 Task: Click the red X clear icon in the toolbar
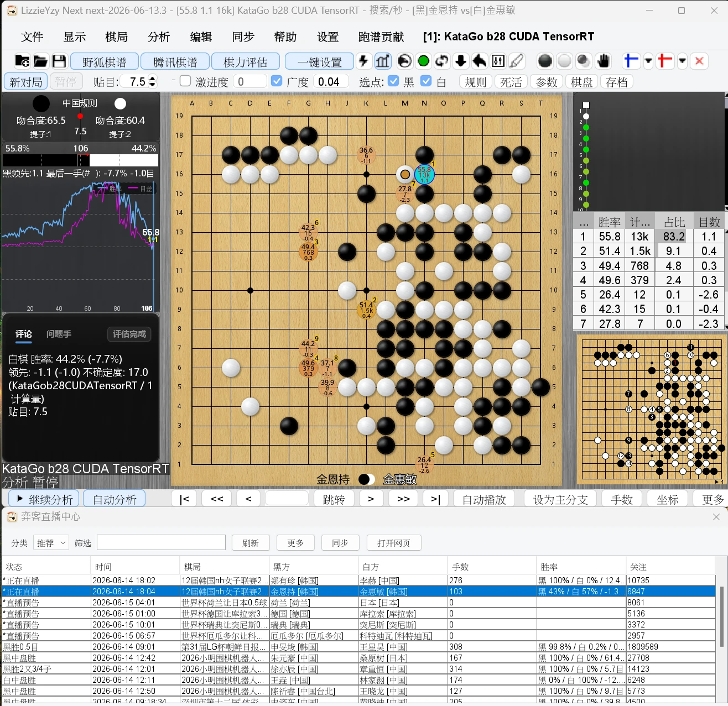pos(699,61)
